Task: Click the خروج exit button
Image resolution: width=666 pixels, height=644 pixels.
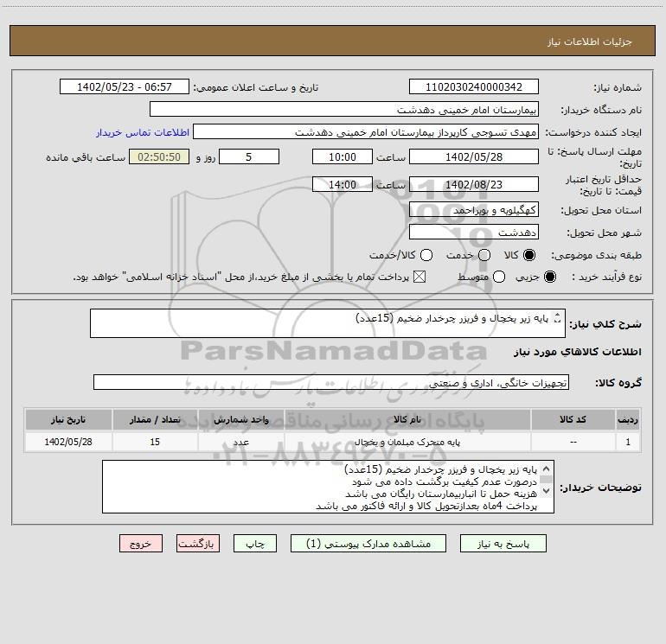Action: pos(141,544)
